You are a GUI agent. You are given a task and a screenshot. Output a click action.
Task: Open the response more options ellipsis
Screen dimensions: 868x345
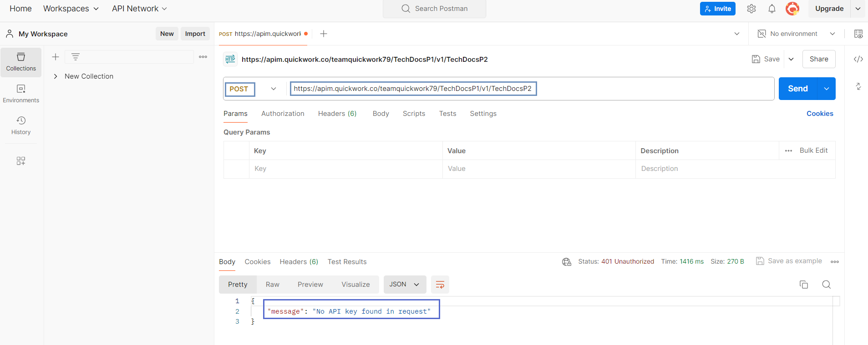(835, 262)
